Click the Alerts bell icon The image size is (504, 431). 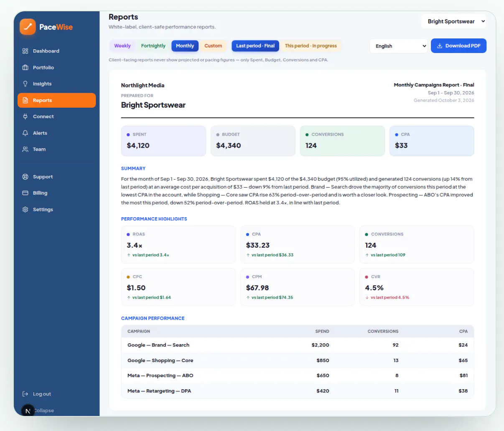pyautogui.click(x=25, y=133)
